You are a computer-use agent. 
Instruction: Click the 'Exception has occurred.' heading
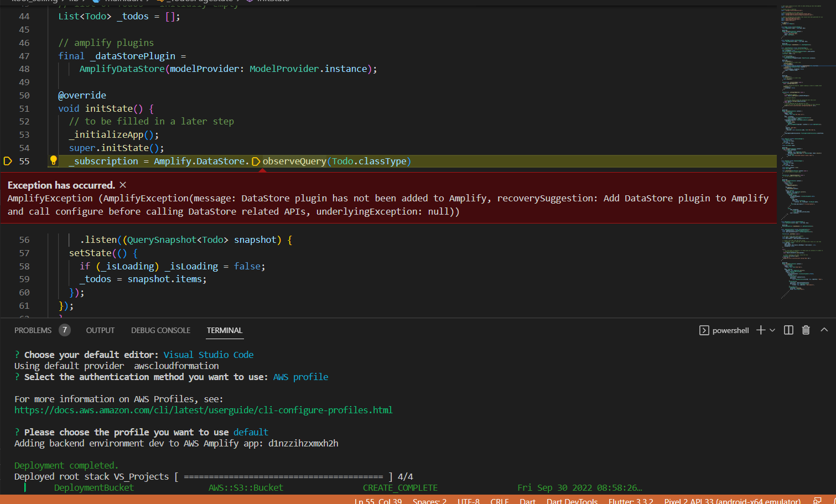(x=61, y=185)
